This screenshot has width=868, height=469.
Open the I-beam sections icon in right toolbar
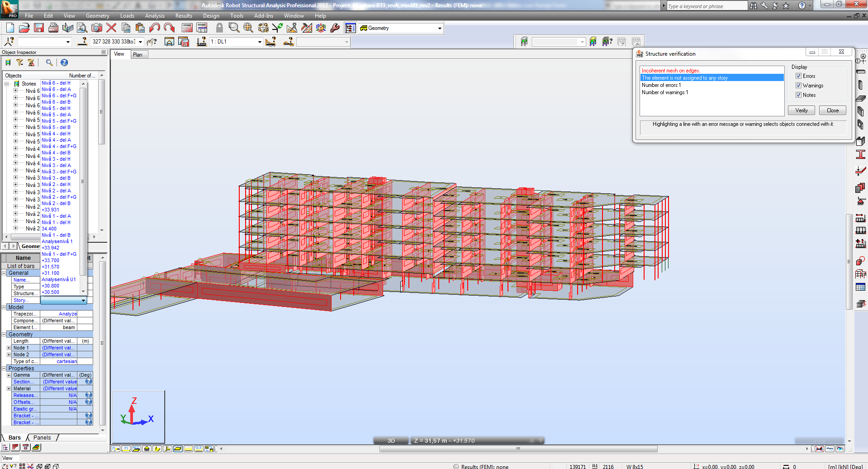(860, 154)
